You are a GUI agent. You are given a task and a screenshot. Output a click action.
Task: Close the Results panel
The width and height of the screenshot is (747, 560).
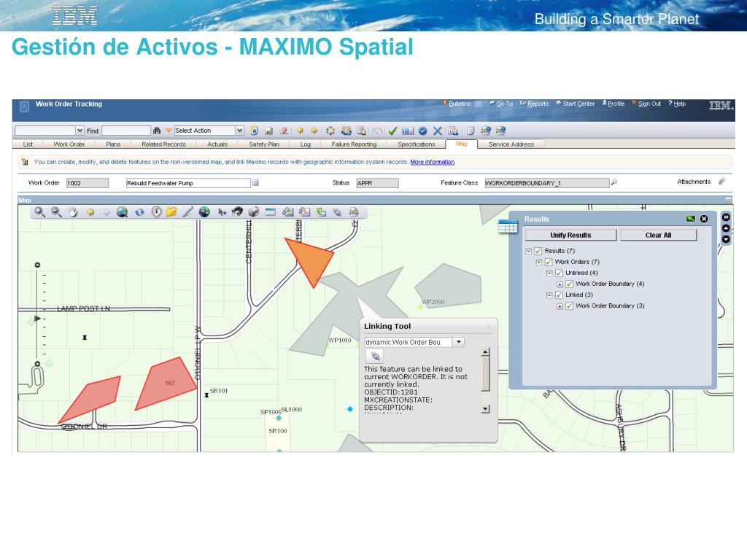(704, 219)
